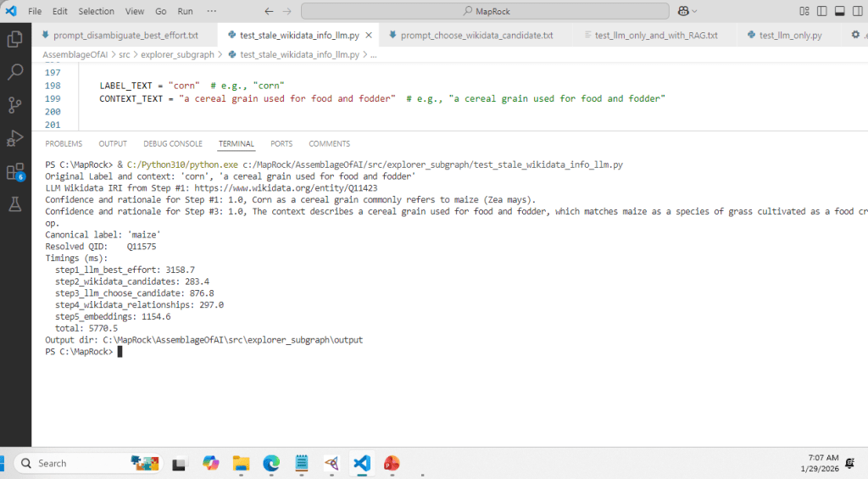Switch to the Debug Console panel tab
868x479 pixels.
[173, 144]
